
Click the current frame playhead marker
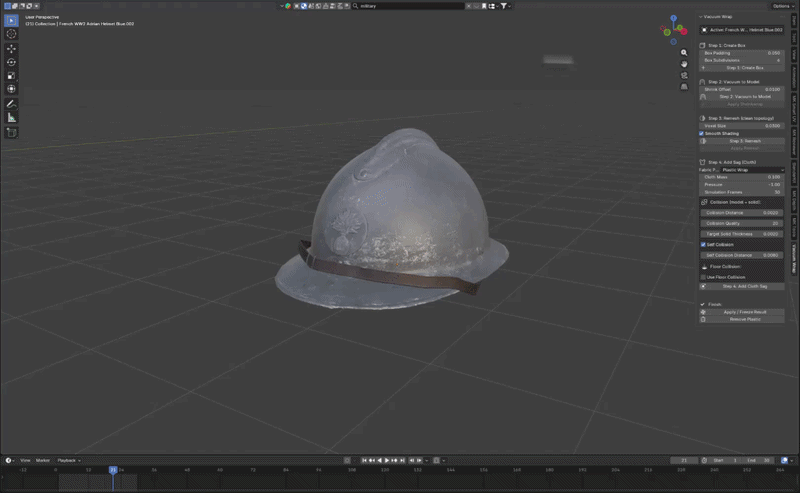coord(113,470)
